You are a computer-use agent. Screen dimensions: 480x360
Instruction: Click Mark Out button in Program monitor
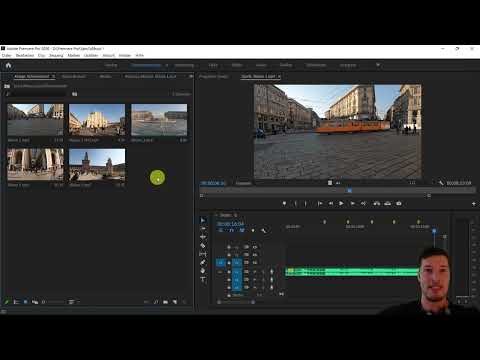(305, 203)
